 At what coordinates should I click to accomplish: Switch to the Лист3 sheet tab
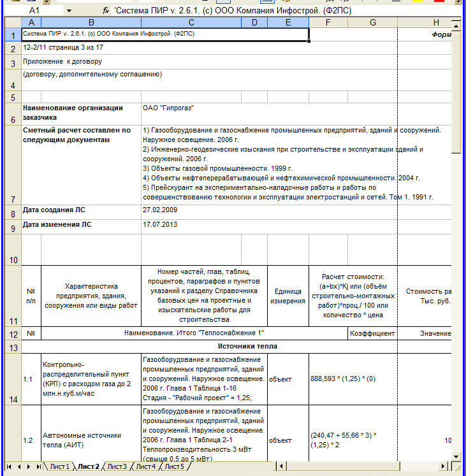click(117, 467)
